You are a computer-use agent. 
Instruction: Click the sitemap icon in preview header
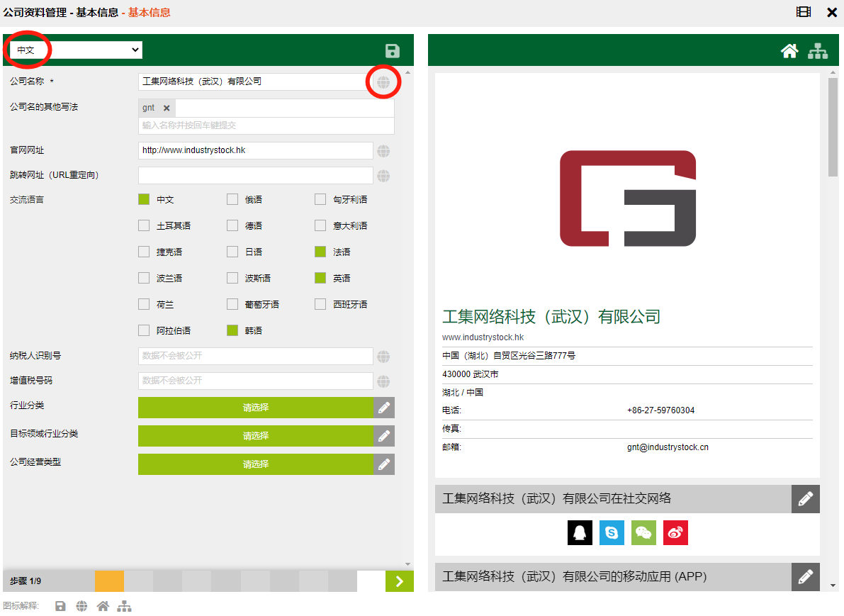click(x=818, y=50)
